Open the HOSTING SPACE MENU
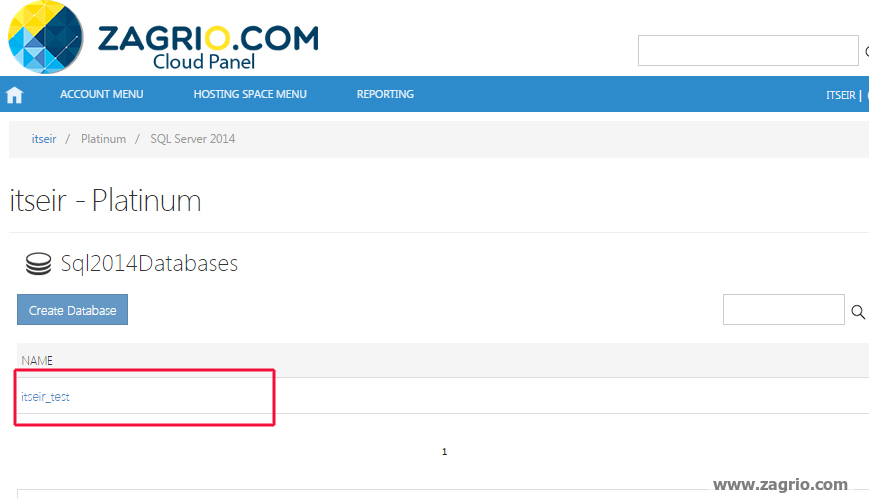The height and width of the screenshot is (498, 869). [250, 94]
